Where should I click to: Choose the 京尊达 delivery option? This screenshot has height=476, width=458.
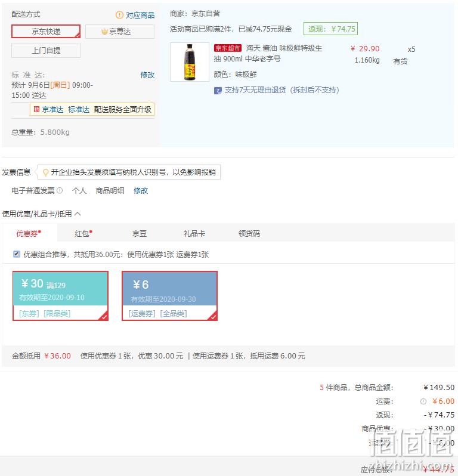[x=120, y=32]
